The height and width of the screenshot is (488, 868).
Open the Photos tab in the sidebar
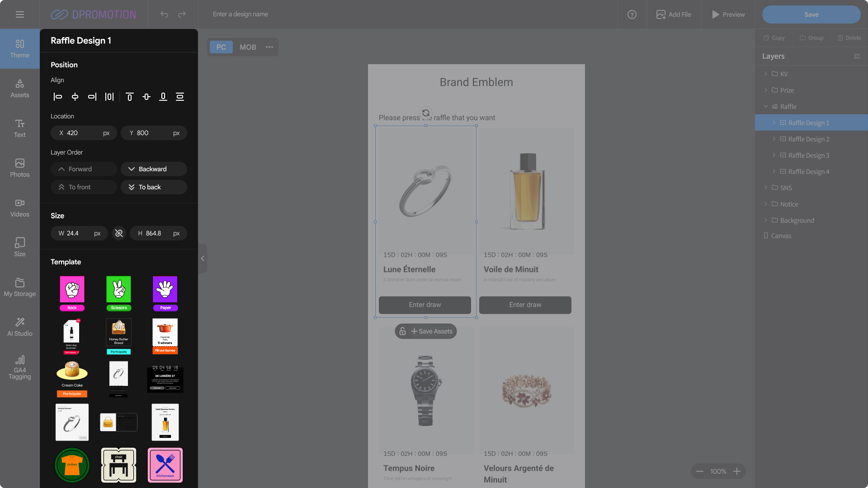click(20, 168)
